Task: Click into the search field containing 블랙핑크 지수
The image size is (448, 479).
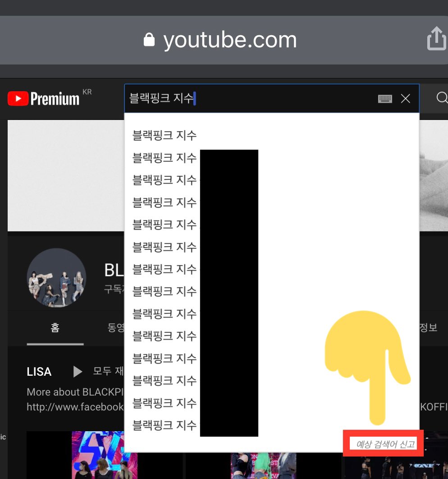Action: tap(272, 98)
